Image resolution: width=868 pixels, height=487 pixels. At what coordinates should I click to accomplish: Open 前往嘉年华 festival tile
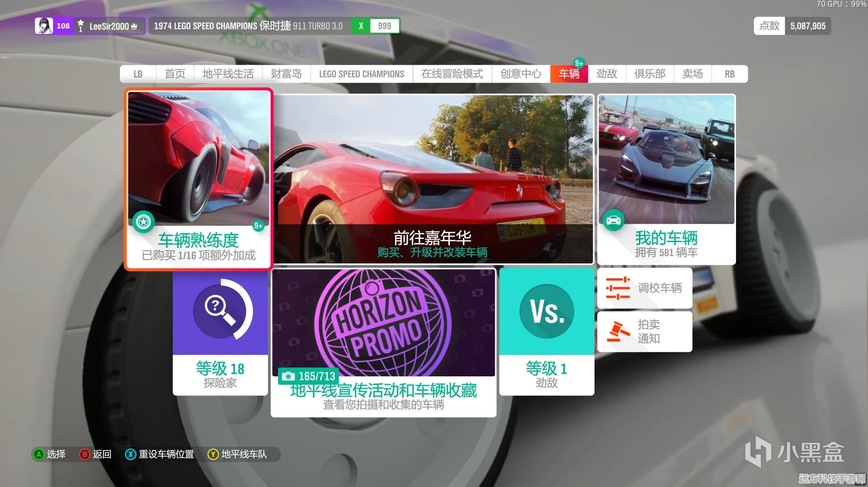pos(433,179)
